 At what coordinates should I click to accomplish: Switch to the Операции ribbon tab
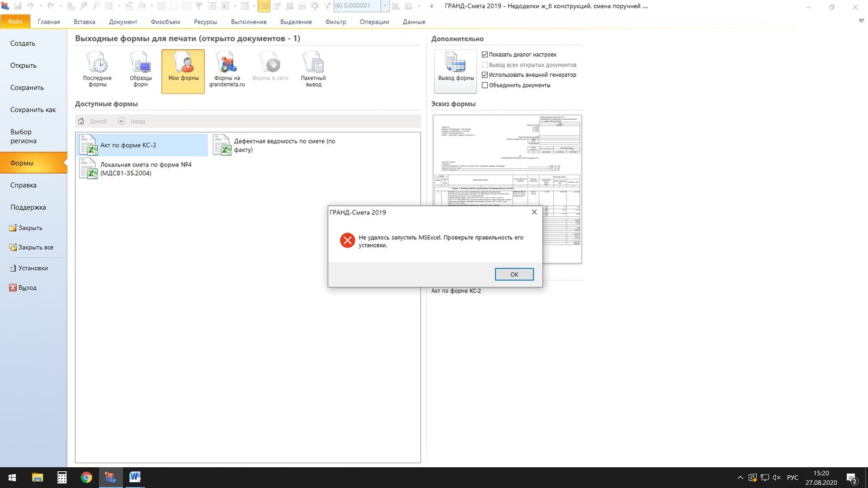374,22
